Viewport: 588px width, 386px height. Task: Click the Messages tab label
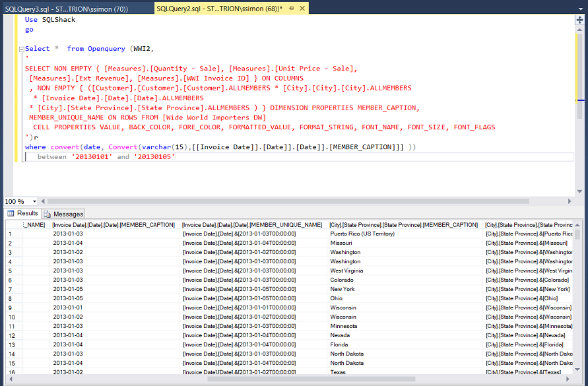point(68,214)
